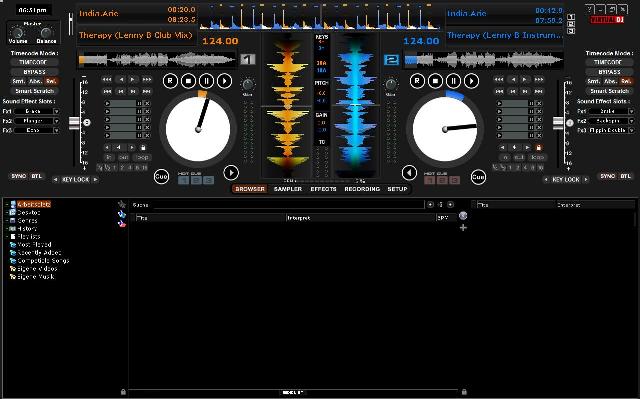Select deck 1 indicator icon
Image resolution: width=640 pixels, height=399 pixels.
click(248, 60)
